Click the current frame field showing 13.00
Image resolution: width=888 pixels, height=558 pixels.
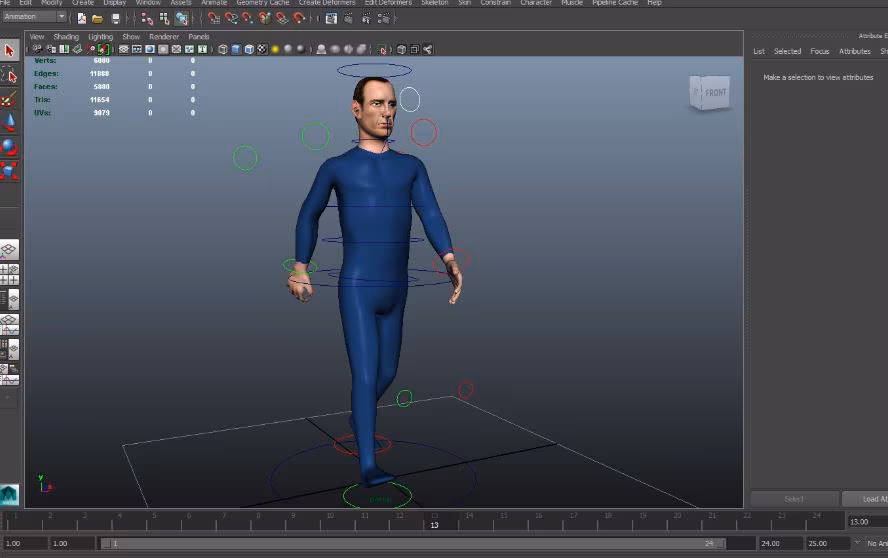click(x=867, y=522)
